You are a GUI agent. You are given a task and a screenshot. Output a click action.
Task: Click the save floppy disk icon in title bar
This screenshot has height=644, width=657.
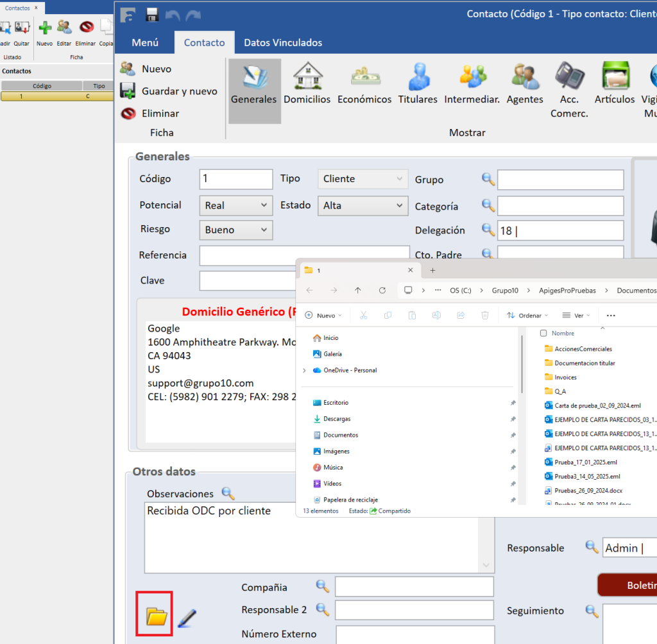click(x=152, y=14)
